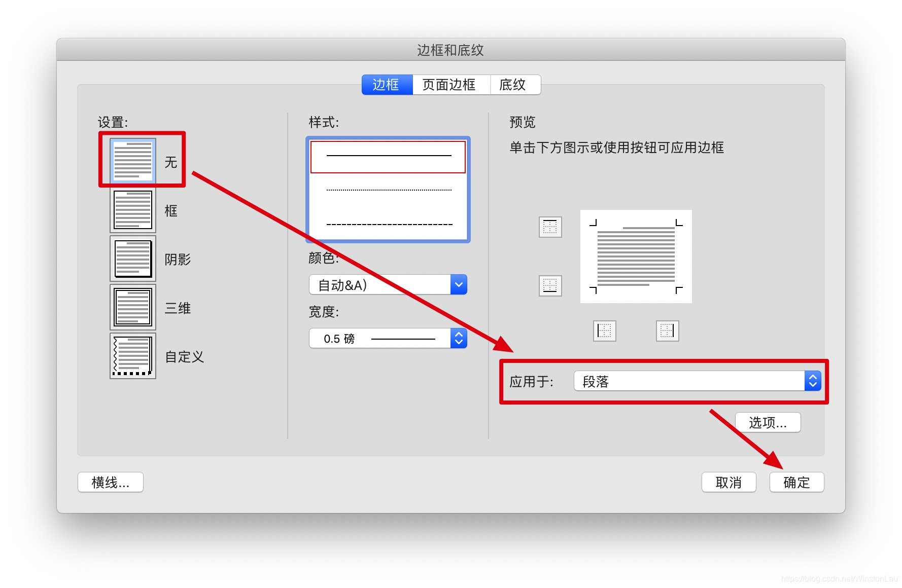The image size is (902, 588).
Task: Toggle the right border button in preview
Action: [x=667, y=331]
